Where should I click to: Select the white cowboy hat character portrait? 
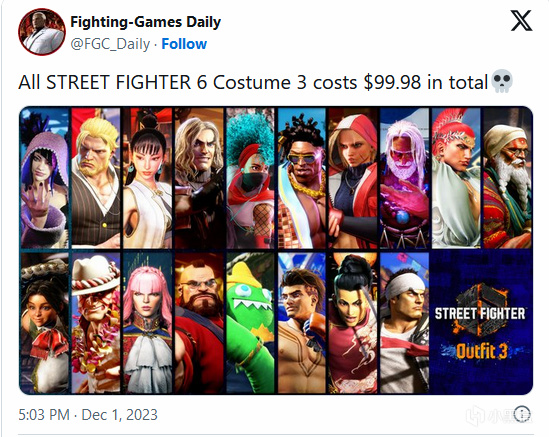pyautogui.click(x=96, y=322)
